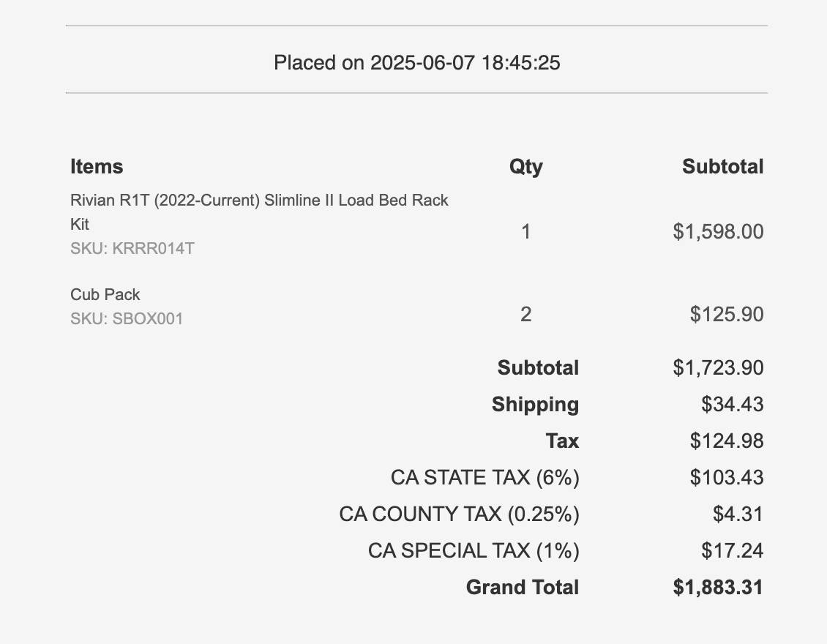Click the SKU SBOX001 label
This screenshot has width=827, height=644.
pos(127,318)
